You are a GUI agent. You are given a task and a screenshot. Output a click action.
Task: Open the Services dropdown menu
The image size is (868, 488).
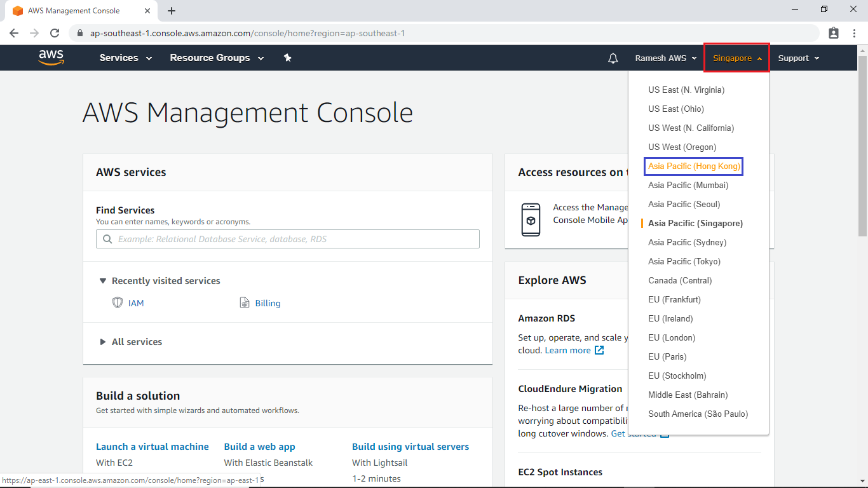[126, 58]
